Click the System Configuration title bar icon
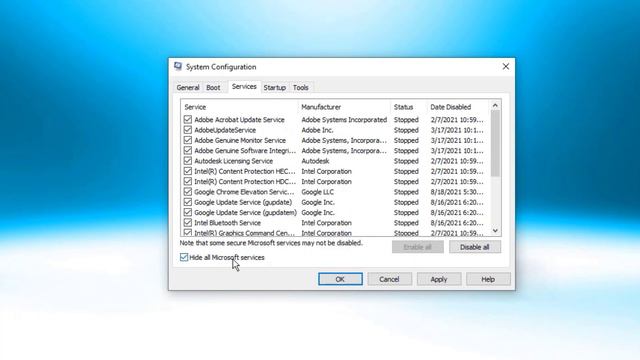Viewport: 640px width, 360px height. point(178,67)
